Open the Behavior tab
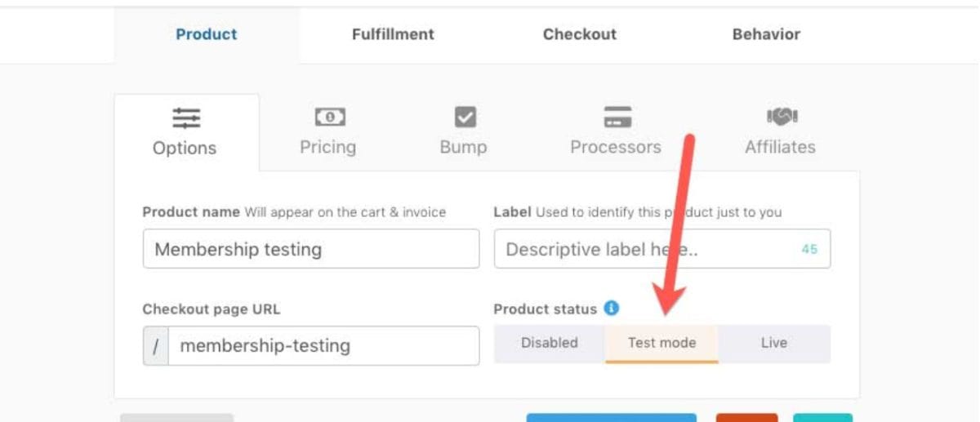The image size is (980, 422). 766,34
